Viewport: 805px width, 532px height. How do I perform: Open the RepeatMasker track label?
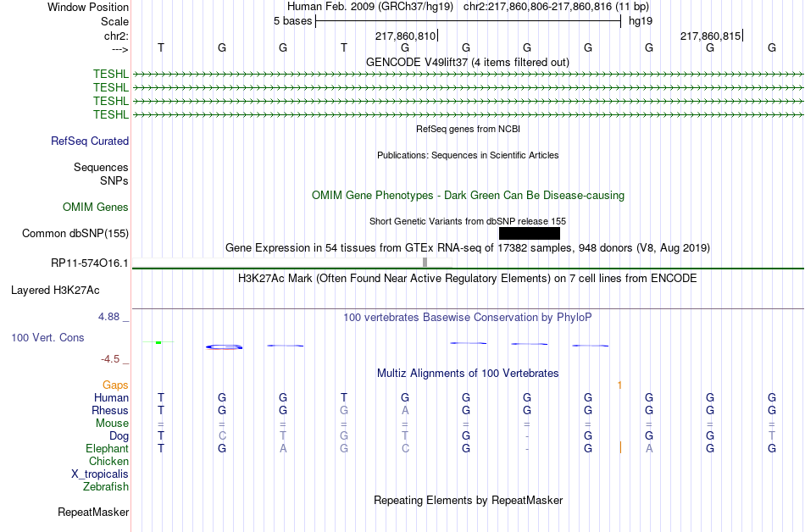[x=93, y=512]
